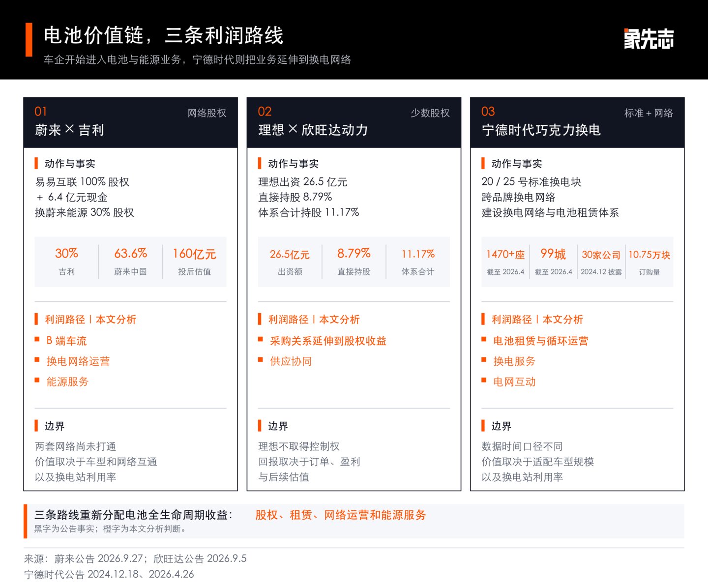Click the bullet 电网互动
This screenshot has width=708, height=588.
tap(514, 382)
